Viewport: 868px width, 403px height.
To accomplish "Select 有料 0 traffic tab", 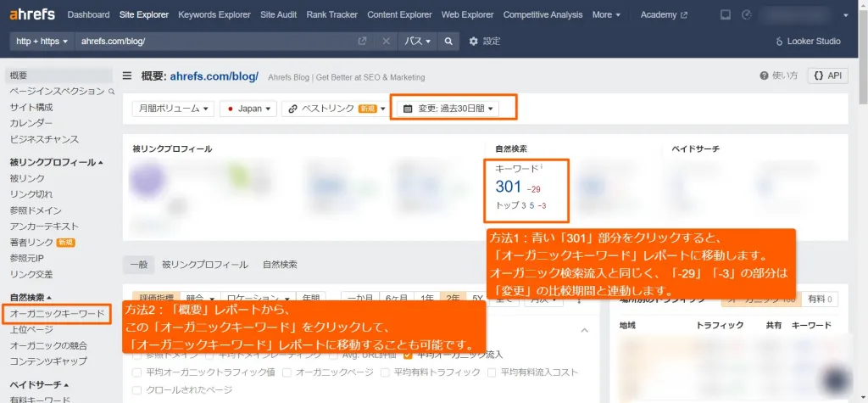I will click(x=820, y=299).
